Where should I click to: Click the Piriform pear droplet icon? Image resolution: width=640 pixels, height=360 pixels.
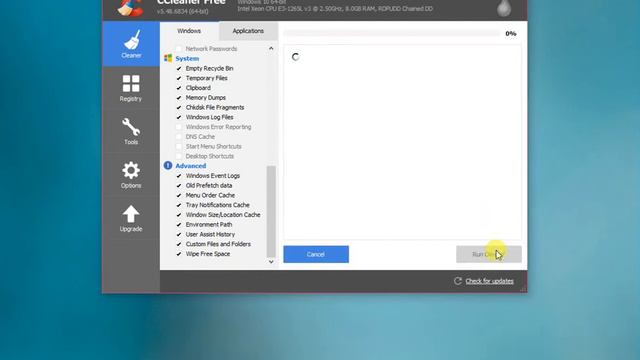tap(504, 8)
